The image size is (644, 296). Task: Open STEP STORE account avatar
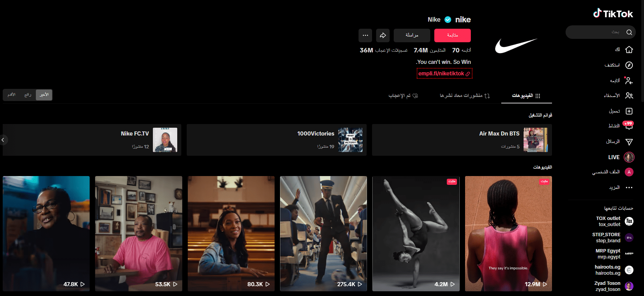[x=629, y=238]
